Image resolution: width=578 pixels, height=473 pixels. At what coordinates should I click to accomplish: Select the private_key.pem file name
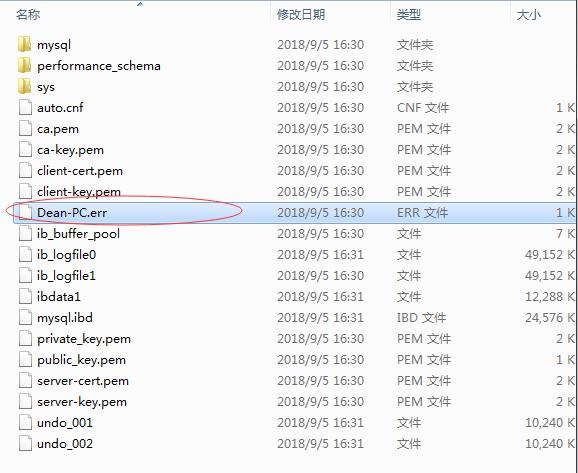point(84,339)
